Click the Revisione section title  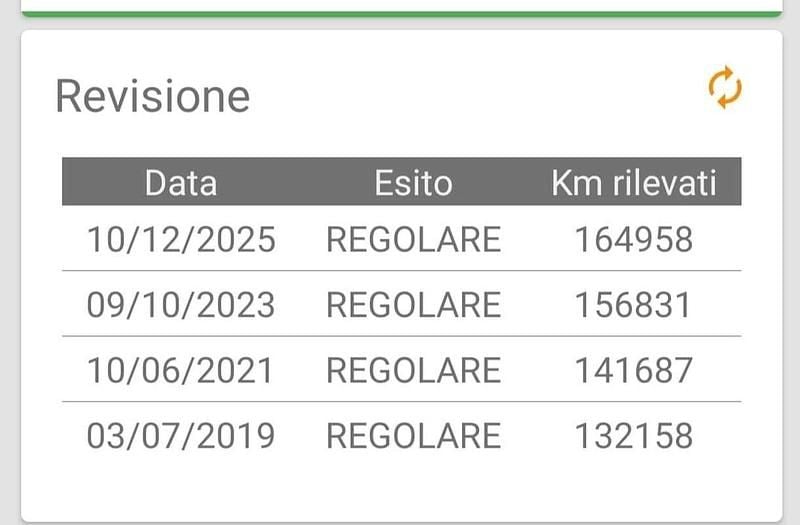click(x=152, y=97)
